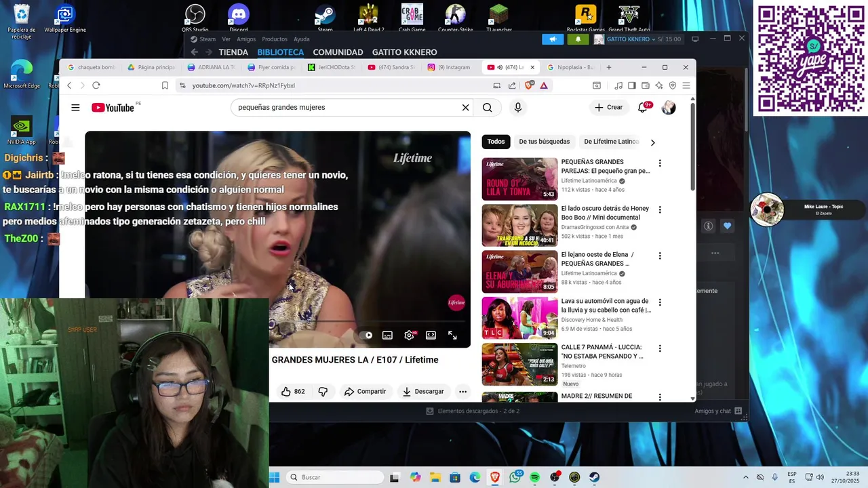The height and width of the screenshot is (488, 868).
Task: Open Brave sidebar panel toggle
Action: click(x=631, y=85)
